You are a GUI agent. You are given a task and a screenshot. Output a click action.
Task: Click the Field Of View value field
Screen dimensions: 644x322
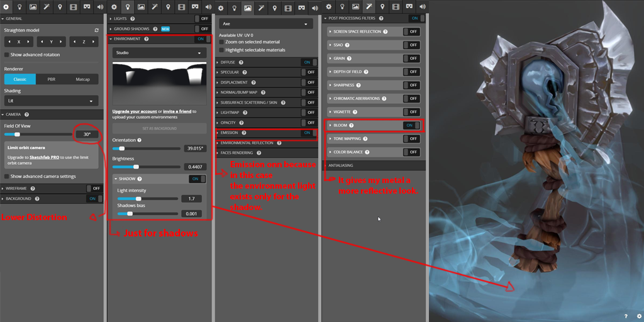[x=87, y=134]
